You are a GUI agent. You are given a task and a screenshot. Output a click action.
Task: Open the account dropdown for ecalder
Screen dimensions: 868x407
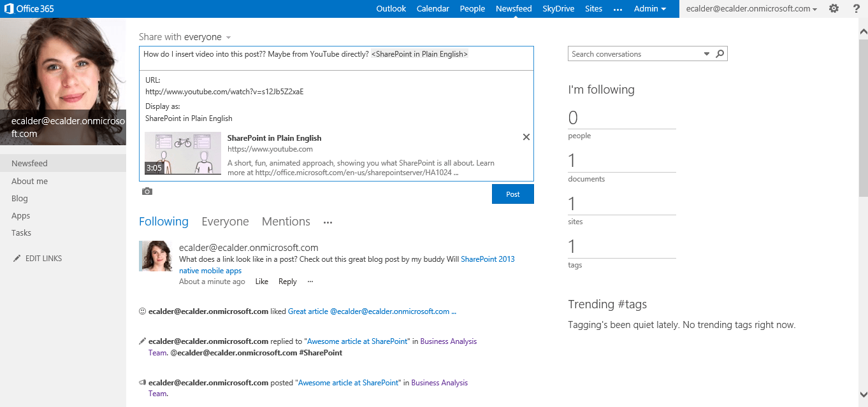[752, 9]
